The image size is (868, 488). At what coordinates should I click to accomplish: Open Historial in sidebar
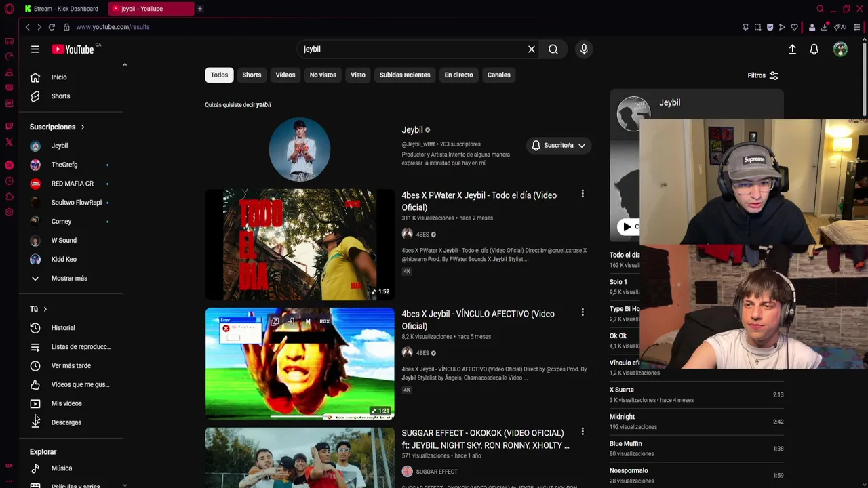pos(70,328)
